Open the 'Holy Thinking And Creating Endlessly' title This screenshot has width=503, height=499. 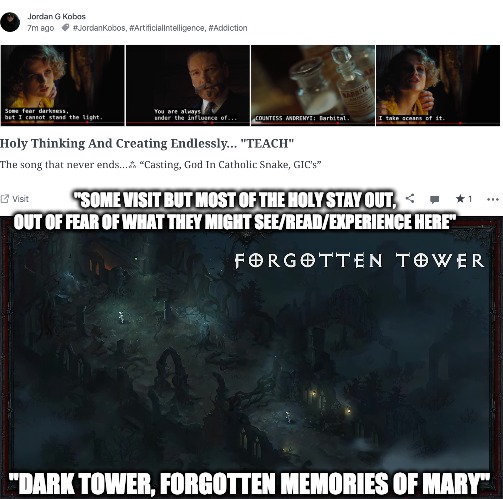(147, 143)
